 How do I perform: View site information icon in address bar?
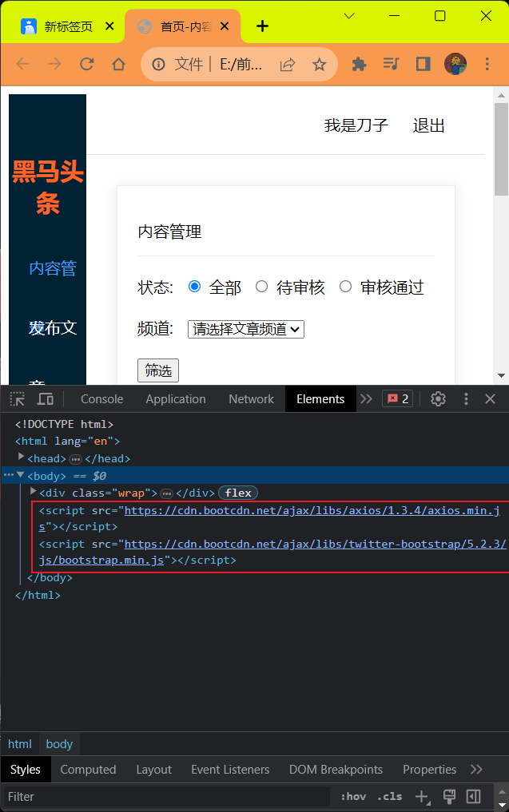click(x=158, y=64)
